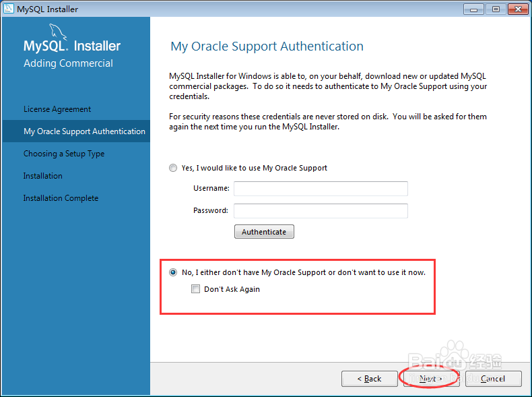Screen dimensions: 532x397
Task: Select Installation step in sidebar
Action: click(42, 176)
